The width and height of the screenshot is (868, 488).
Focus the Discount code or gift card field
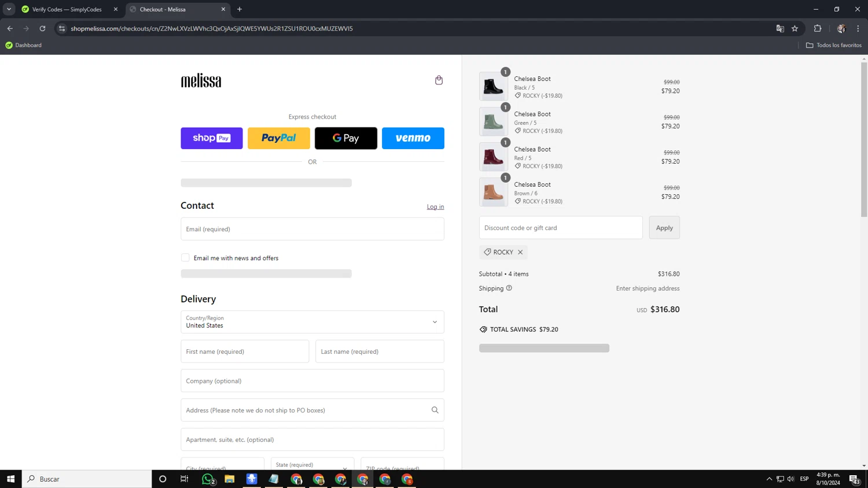561,228
